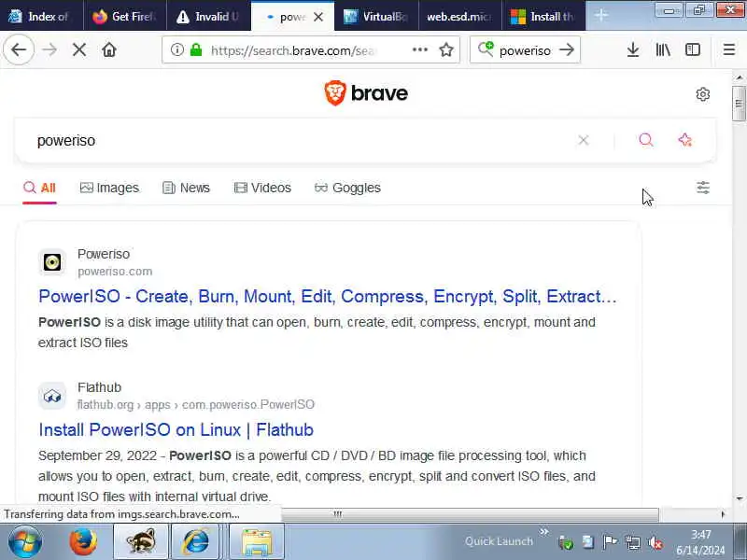The width and height of the screenshot is (747, 560).
Task: Clear the poweriso search query
Action: [583, 140]
